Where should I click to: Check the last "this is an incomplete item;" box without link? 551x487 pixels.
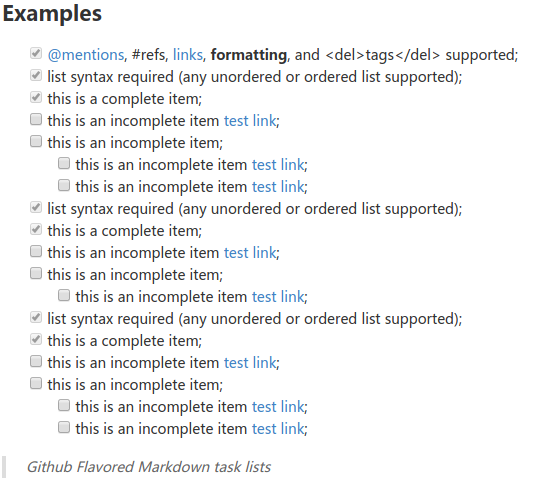click(x=36, y=383)
